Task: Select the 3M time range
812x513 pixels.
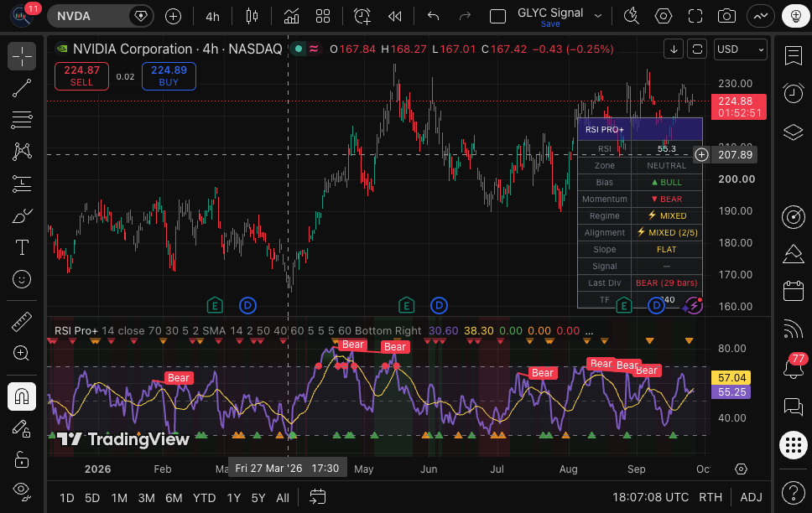Action: (x=147, y=497)
